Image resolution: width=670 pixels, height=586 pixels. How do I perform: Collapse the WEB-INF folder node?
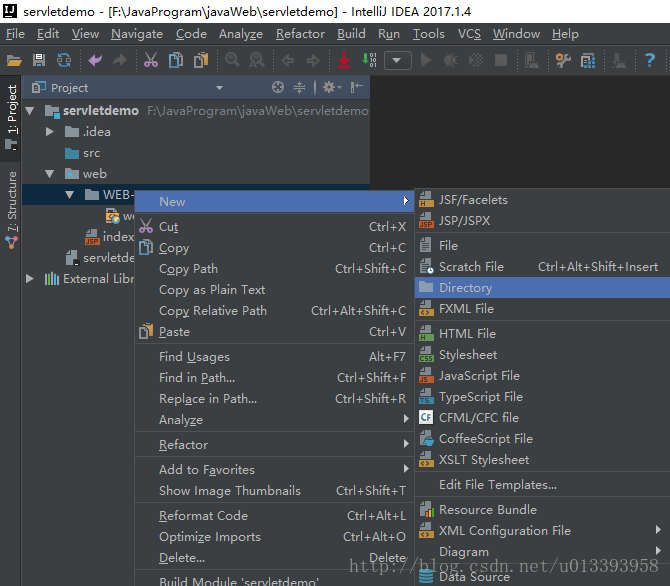(70, 195)
